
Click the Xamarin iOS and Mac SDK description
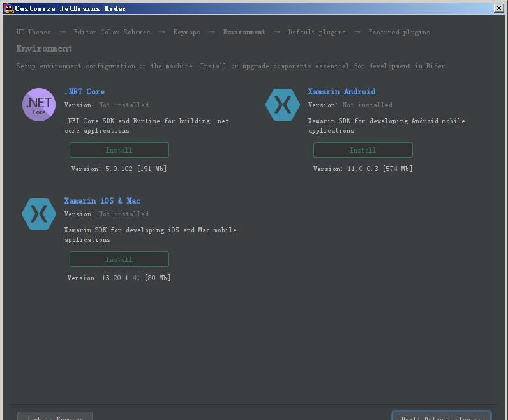[151, 235]
